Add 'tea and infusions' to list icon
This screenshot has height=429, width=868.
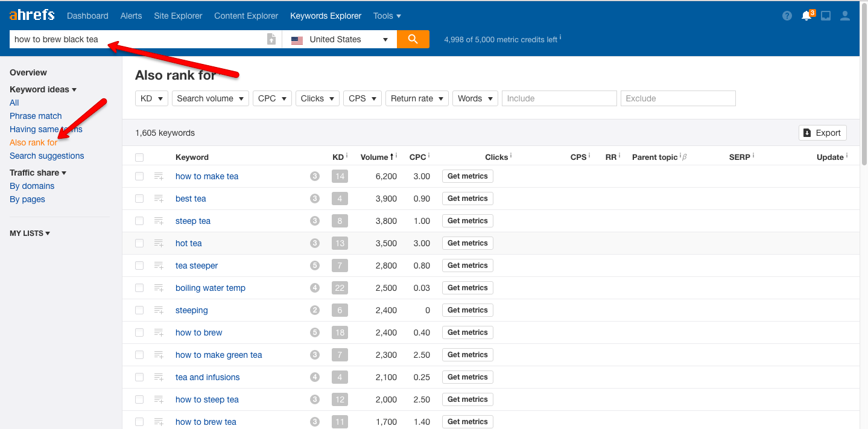pyautogui.click(x=159, y=377)
